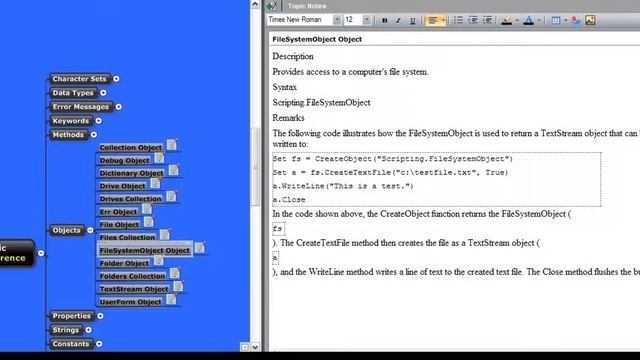Viewport: 640px width, 360px height.
Task: Expand the Strings branch
Action: 88,330
